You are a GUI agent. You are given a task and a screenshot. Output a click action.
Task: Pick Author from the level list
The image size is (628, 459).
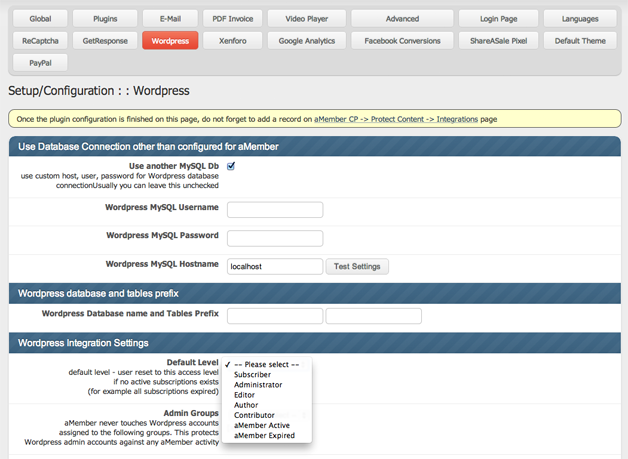click(267, 405)
